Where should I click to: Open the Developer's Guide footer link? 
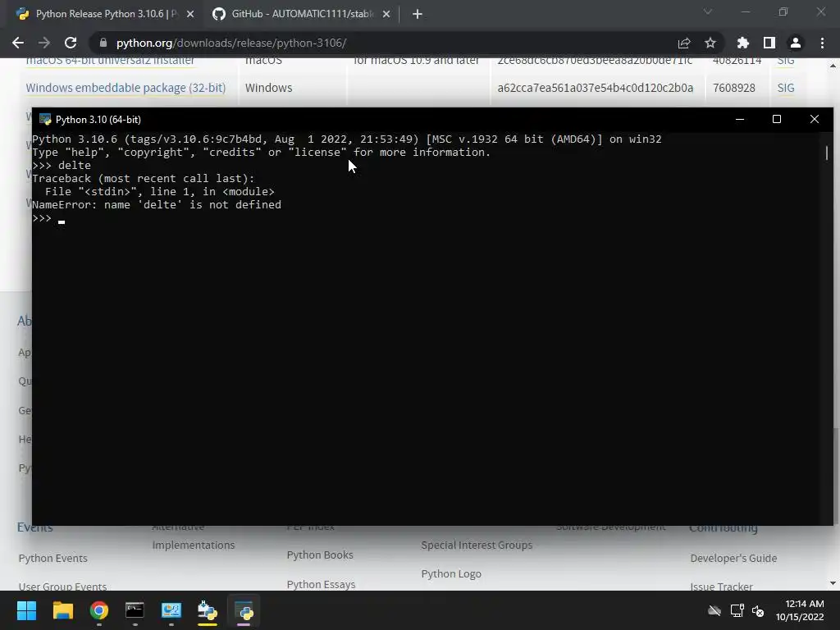[x=733, y=558]
